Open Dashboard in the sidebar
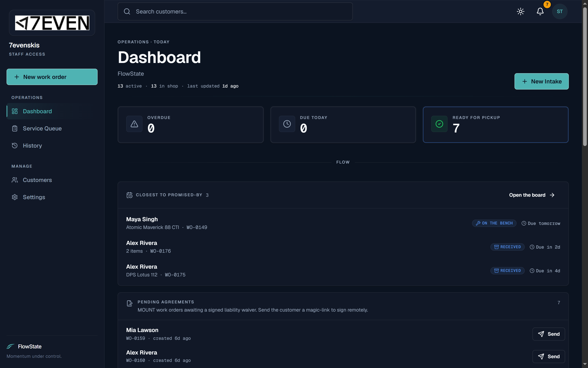This screenshot has width=588, height=368. pos(52,111)
